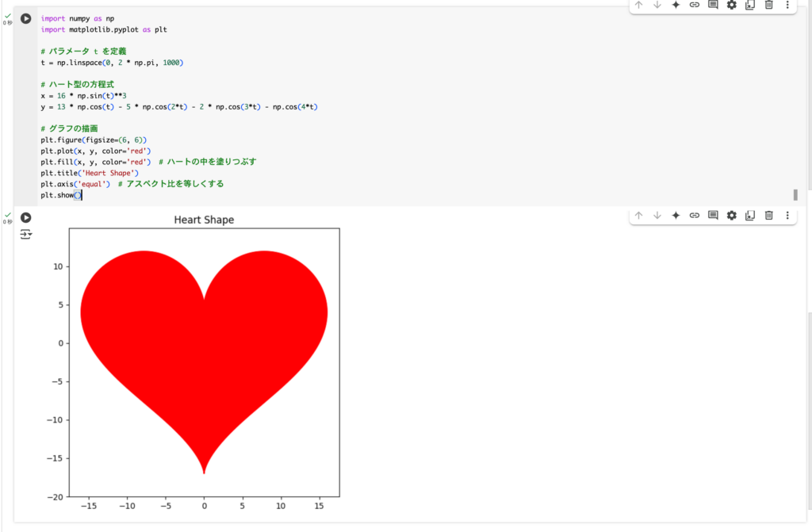Open the three-dot menu in the lower cell toolbar
This screenshot has width=812, height=532.
pos(787,215)
